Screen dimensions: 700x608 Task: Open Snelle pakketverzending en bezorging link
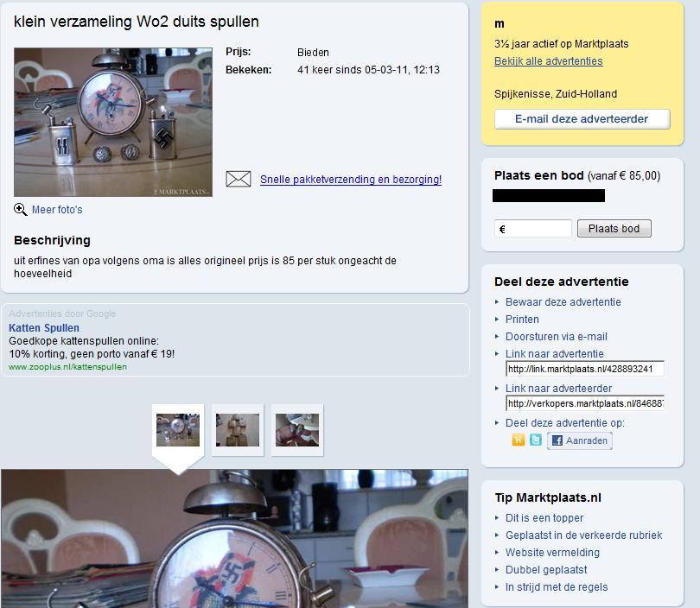[351, 180]
